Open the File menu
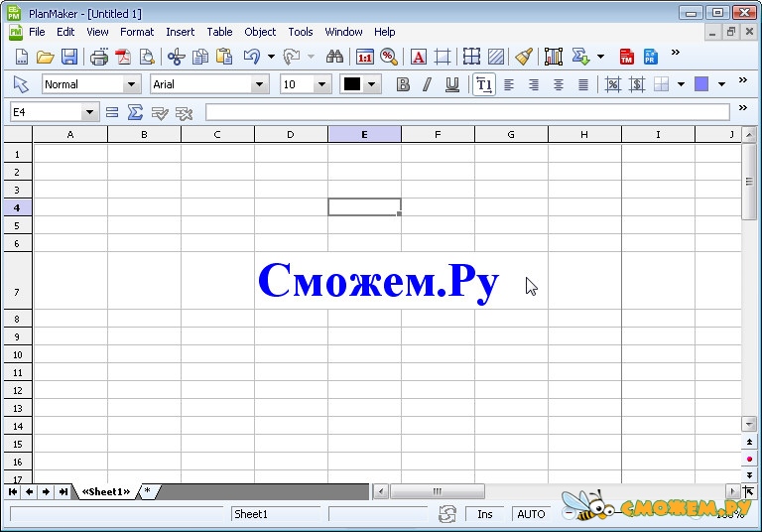Image resolution: width=762 pixels, height=532 pixels. [37, 32]
